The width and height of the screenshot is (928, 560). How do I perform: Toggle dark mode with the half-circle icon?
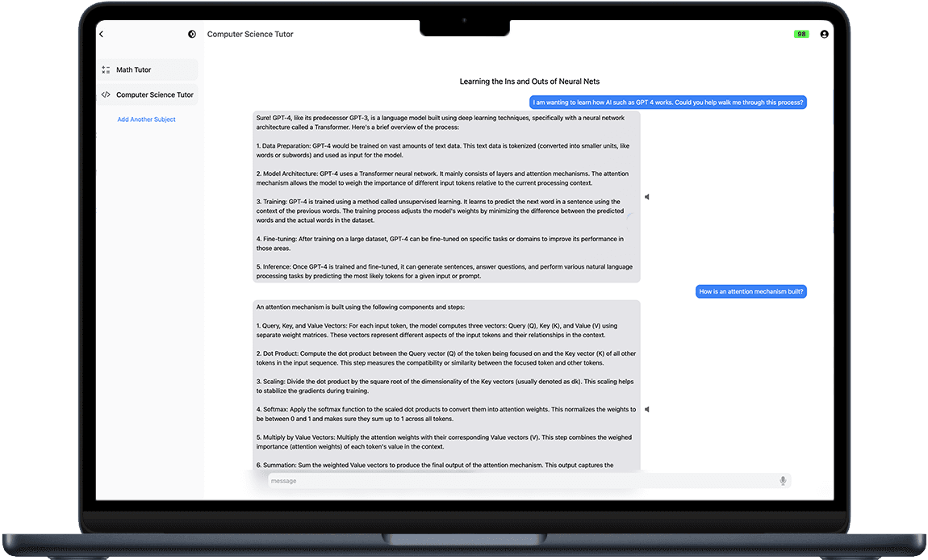coord(192,34)
